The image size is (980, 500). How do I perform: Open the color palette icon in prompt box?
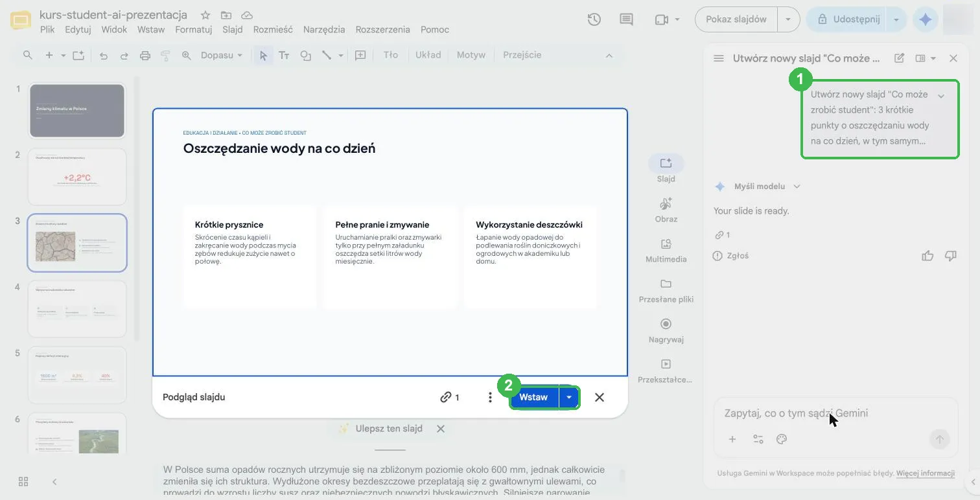[x=782, y=439]
